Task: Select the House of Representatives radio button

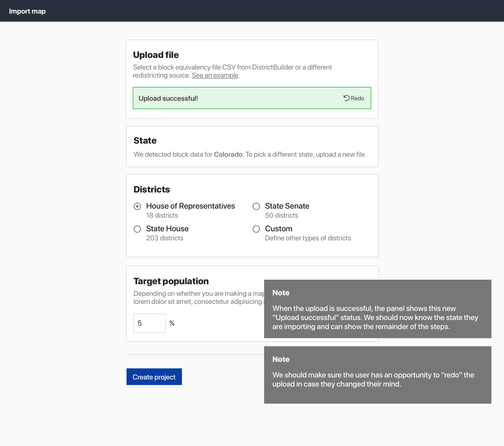Action: point(137,206)
